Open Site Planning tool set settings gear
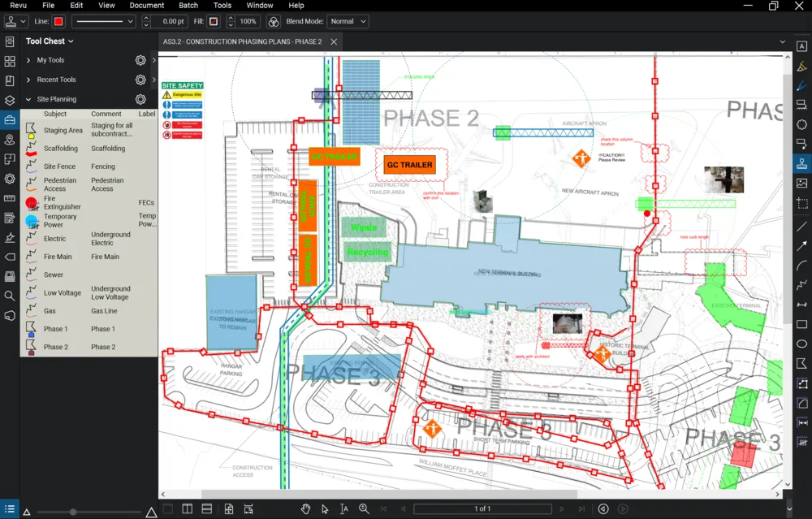This screenshot has height=519, width=812. [140, 99]
